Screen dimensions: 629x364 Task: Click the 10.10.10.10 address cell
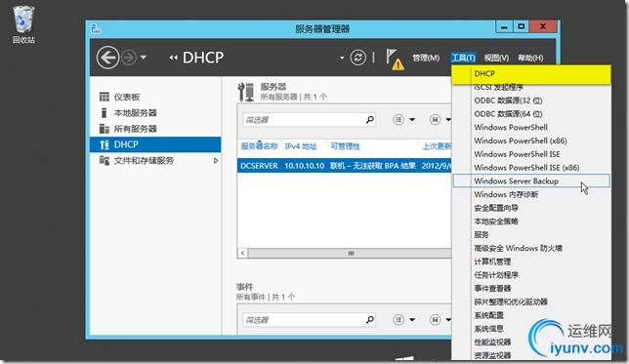[304, 166]
